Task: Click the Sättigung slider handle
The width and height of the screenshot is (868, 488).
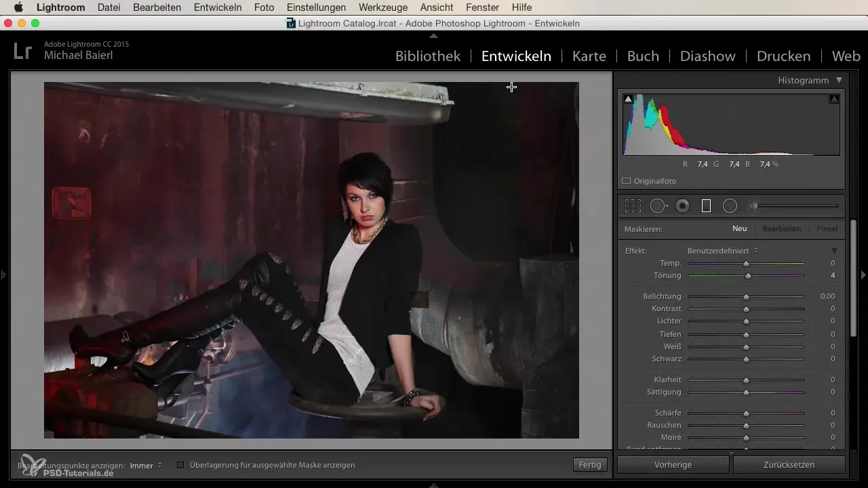Action: click(x=746, y=392)
